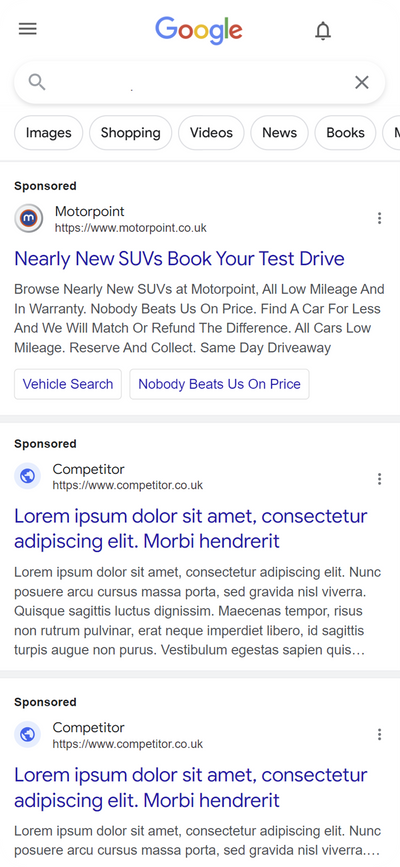Image resolution: width=400 pixels, height=867 pixels.
Task: Open the hamburger menu
Action: [28, 29]
